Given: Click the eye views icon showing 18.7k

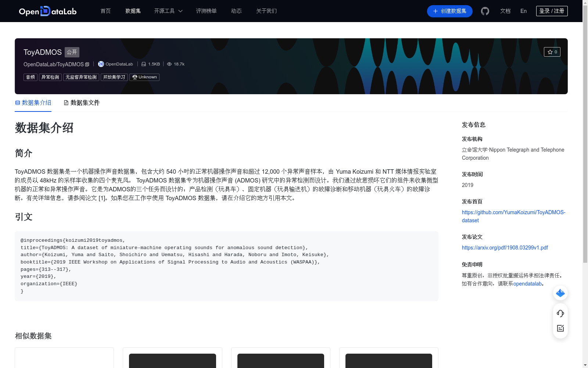Looking at the screenshot, I should 169,64.
